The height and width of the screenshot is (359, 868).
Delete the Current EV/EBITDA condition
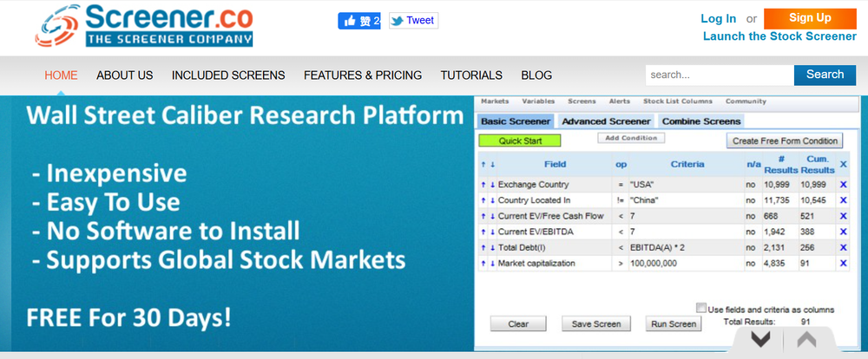(843, 232)
